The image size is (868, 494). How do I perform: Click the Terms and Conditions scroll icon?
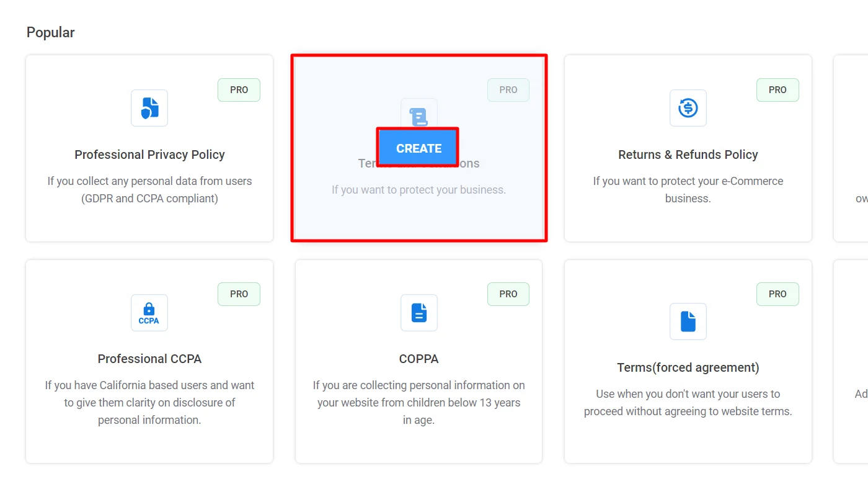[418, 115]
